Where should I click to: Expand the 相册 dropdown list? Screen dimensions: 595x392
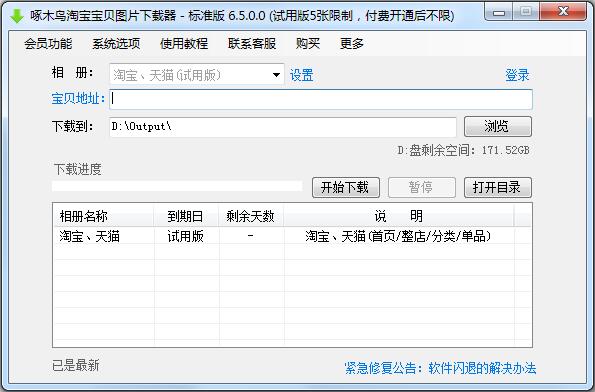coord(277,75)
